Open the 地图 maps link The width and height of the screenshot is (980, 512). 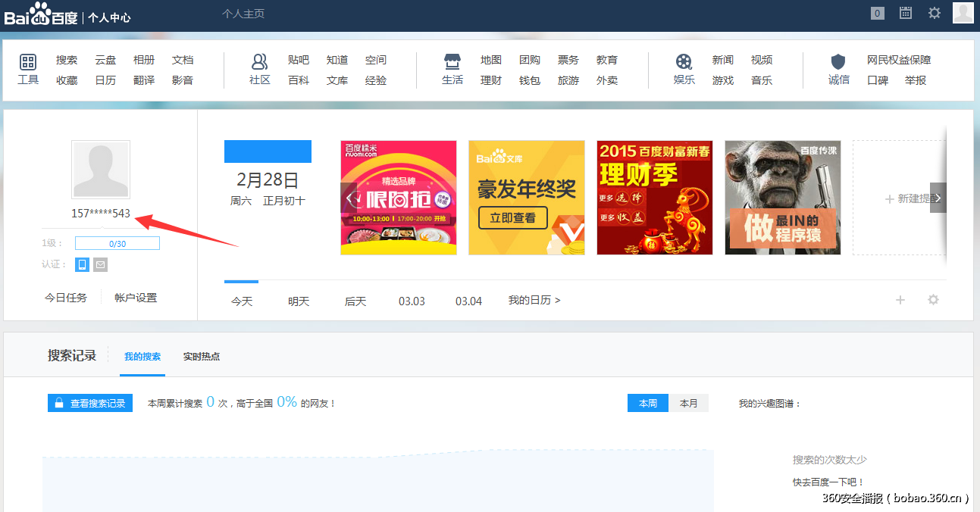tap(491, 60)
